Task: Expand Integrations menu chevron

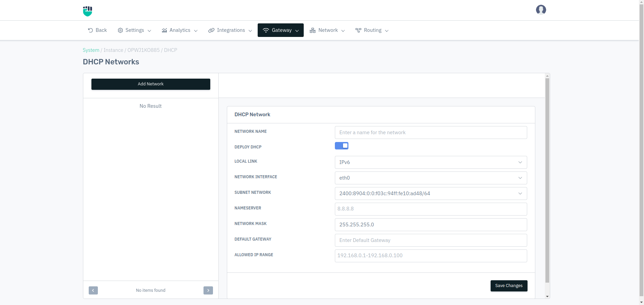Action: (x=250, y=30)
